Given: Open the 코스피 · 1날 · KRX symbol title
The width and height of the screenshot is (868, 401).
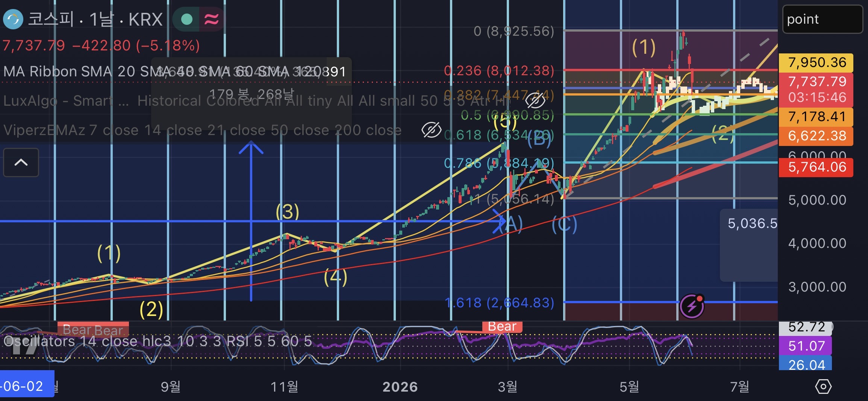Looking at the screenshot, I should click(95, 19).
